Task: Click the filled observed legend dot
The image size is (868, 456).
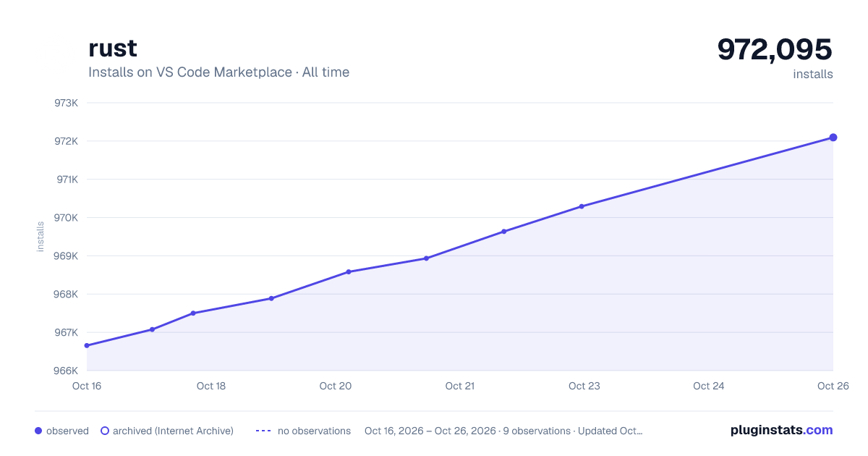Action: coord(38,431)
